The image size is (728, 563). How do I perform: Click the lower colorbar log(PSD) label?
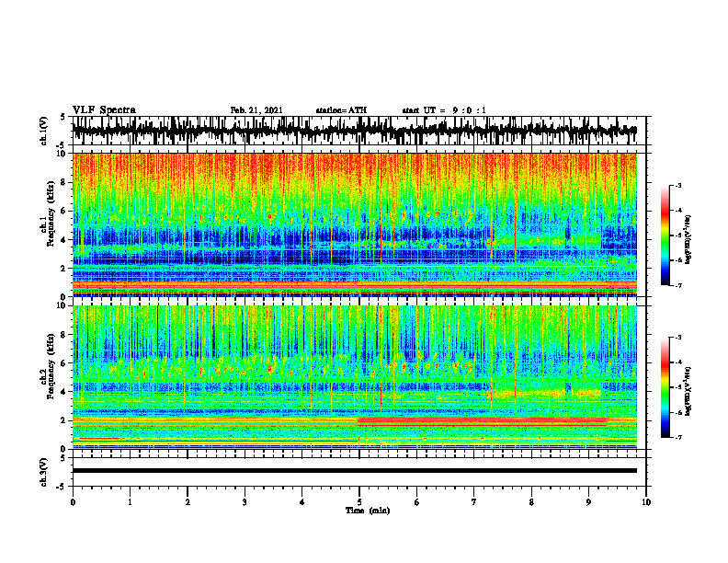click(x=688, y=391)
